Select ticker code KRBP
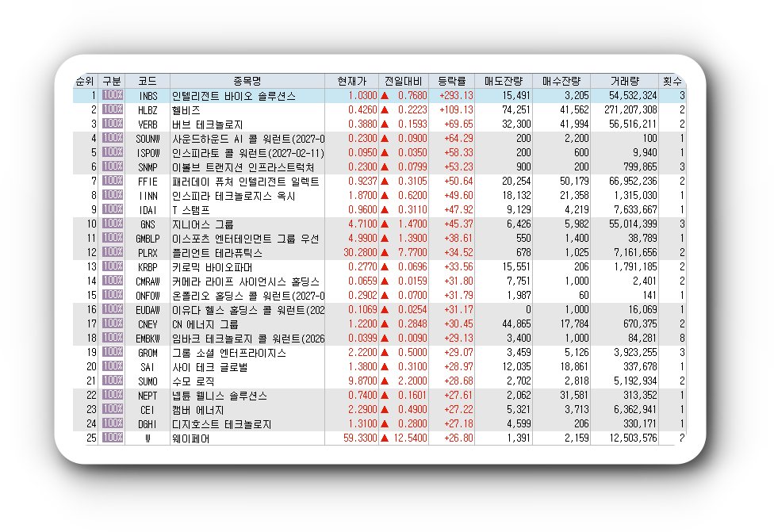Viewport: 774px width, 532px height. click(148, 267)
